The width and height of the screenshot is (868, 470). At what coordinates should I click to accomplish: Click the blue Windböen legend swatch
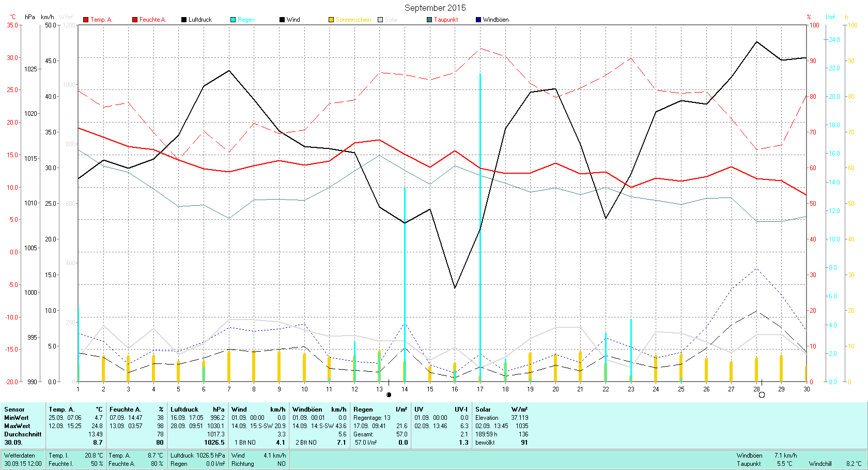click(x=478, y=20)
